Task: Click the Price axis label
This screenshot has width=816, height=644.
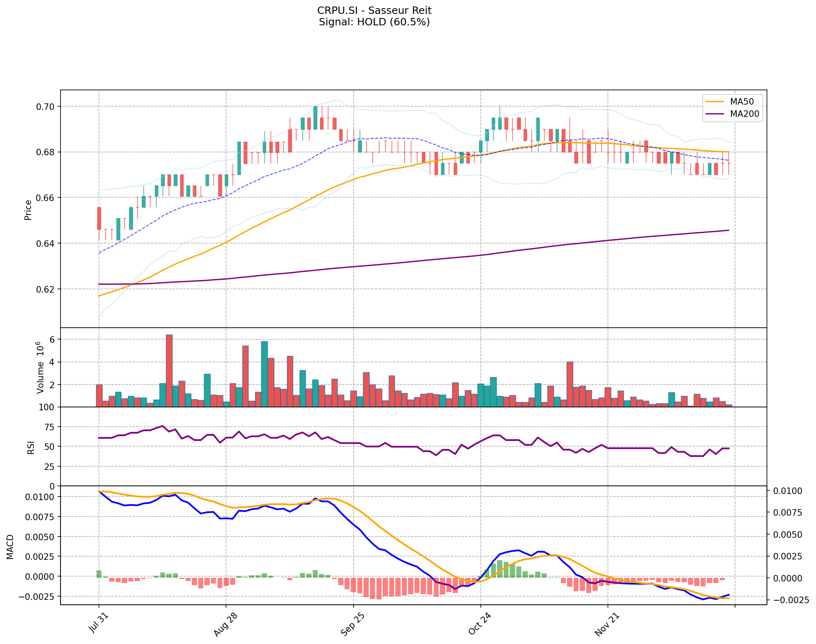Action: point(28,210)
